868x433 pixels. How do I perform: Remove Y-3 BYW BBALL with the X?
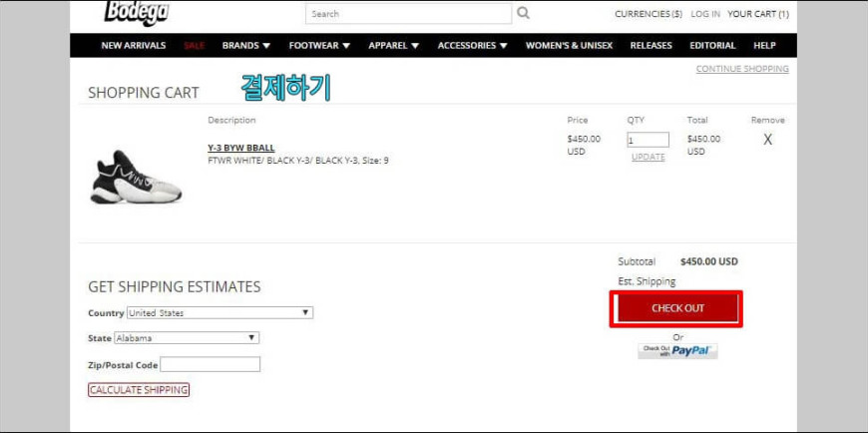(767, 140)
